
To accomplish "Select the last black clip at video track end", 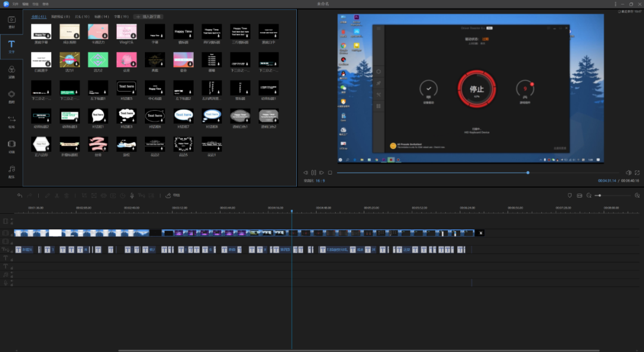I will (x=479, y=233).
